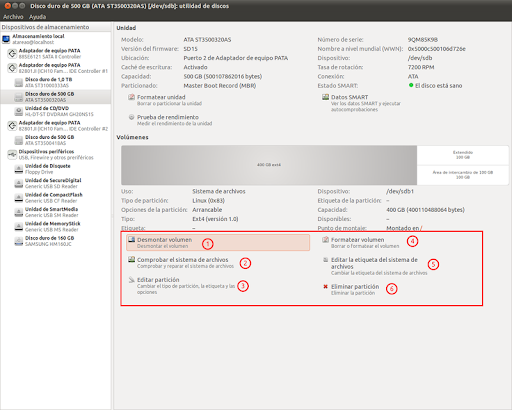
Task: Click the Datos SMART icon
Action: [325, 97]
